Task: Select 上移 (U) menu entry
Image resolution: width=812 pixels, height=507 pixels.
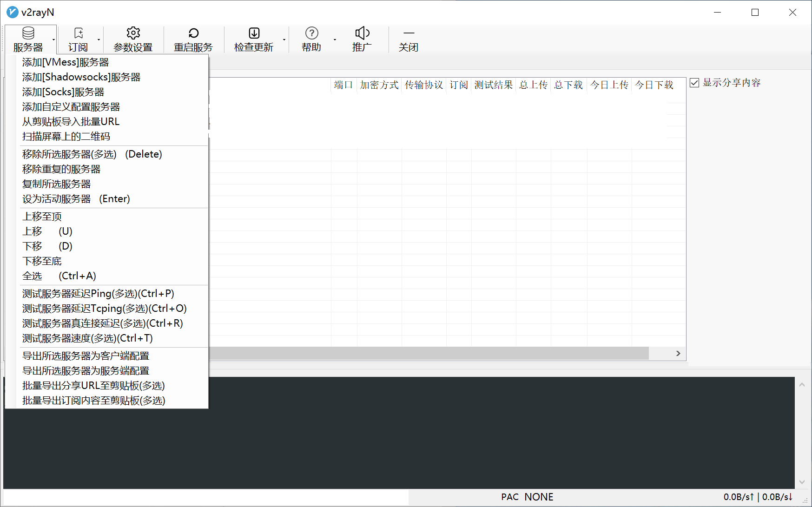Action: [112, 231]
